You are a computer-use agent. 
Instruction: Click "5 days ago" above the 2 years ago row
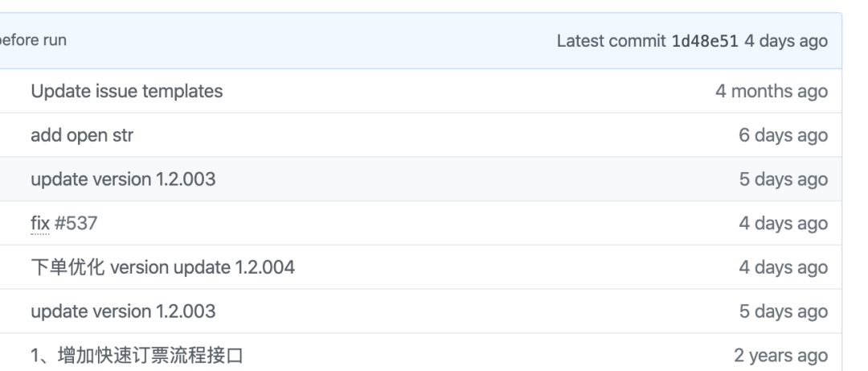click(784, 311)
